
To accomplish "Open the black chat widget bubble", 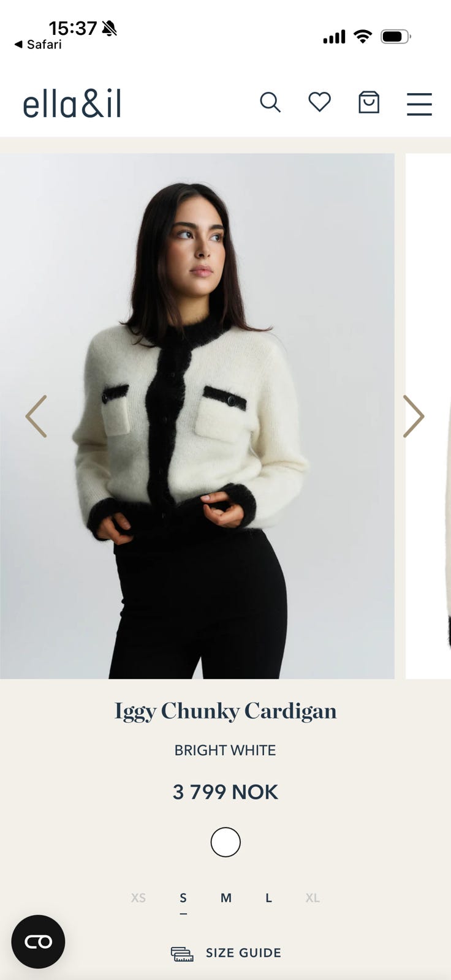I will click(x=38, y=941).
